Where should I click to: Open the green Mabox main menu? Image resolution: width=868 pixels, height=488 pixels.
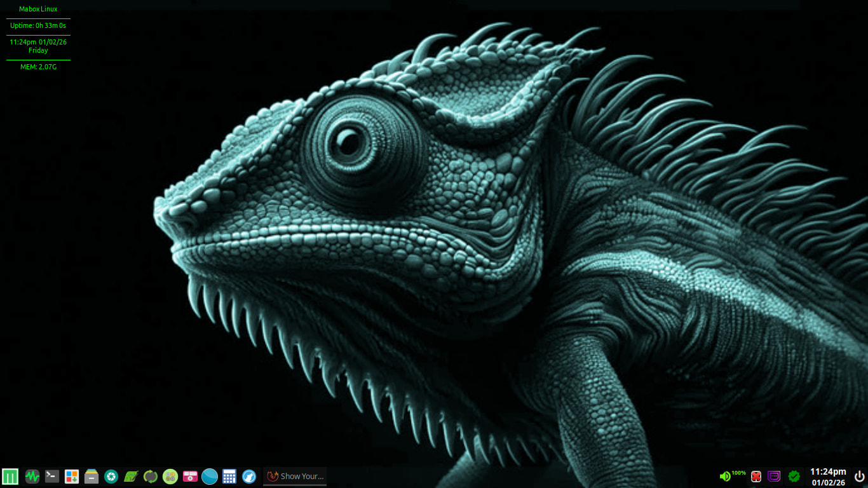click(10, 476)
